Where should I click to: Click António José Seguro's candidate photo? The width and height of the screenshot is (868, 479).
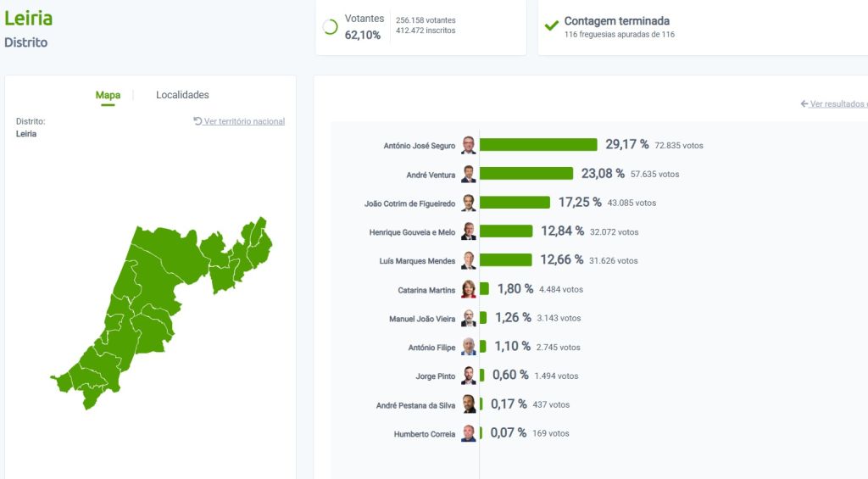coord(468,145)
